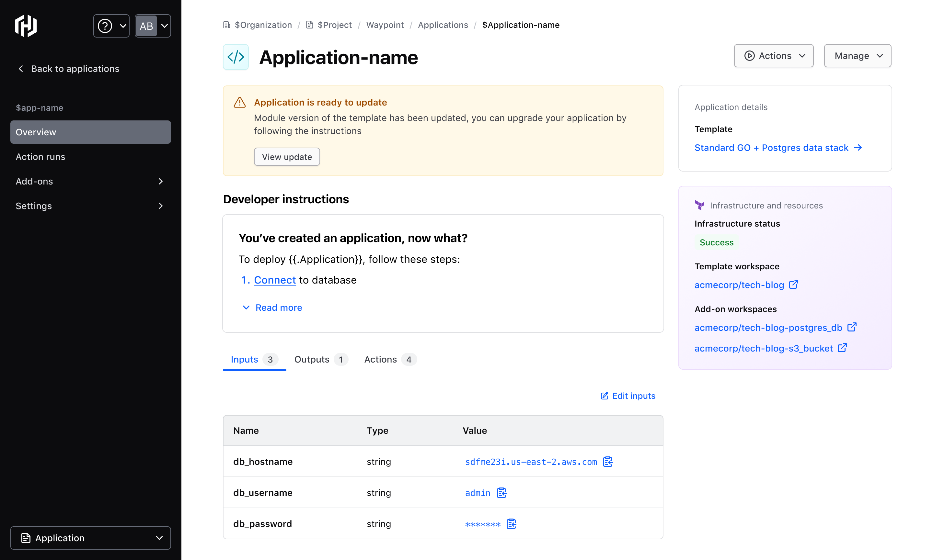
Task: Click external-link icon next to tech-blog-s3_bucket
Action: (842, 348)
